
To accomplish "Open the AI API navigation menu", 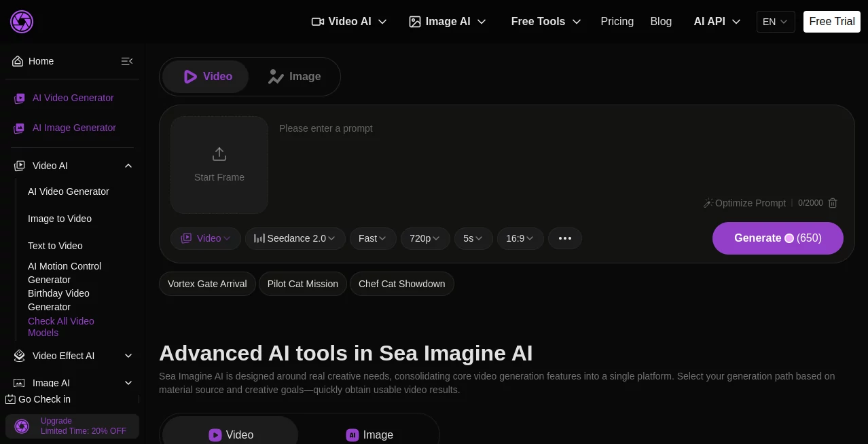I will tap(717, 22).
